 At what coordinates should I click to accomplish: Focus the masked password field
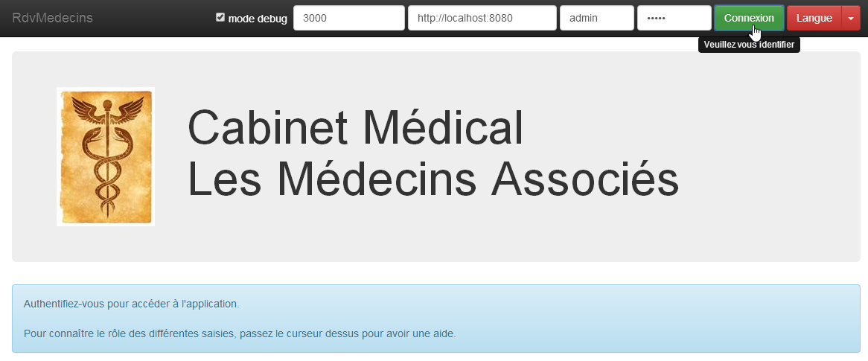(x=674, y=18)
